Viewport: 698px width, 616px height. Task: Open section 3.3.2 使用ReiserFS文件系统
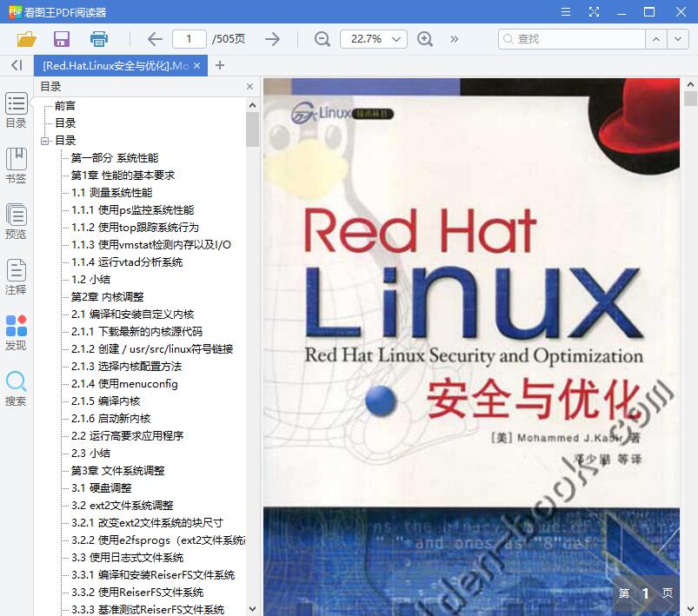pos(137,592)
